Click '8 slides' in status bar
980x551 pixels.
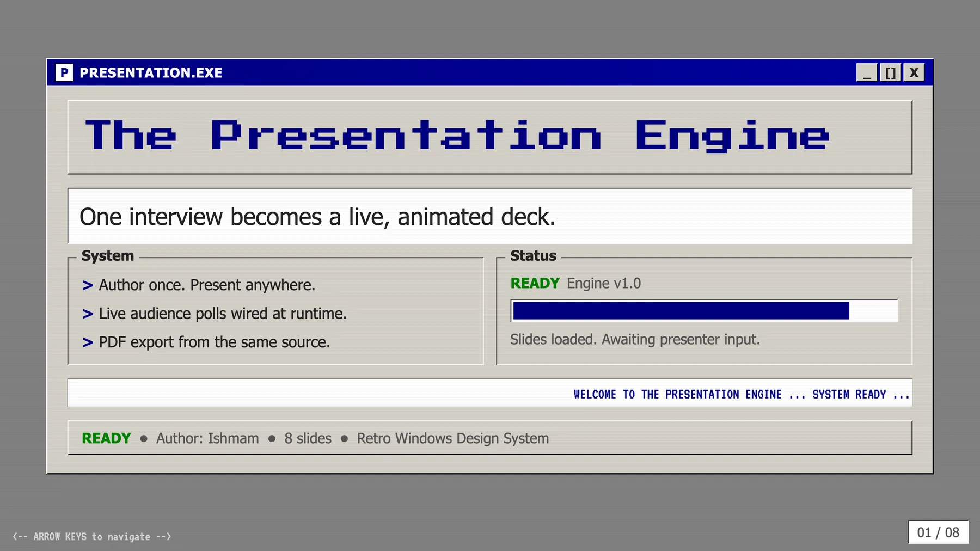point(308,438)
